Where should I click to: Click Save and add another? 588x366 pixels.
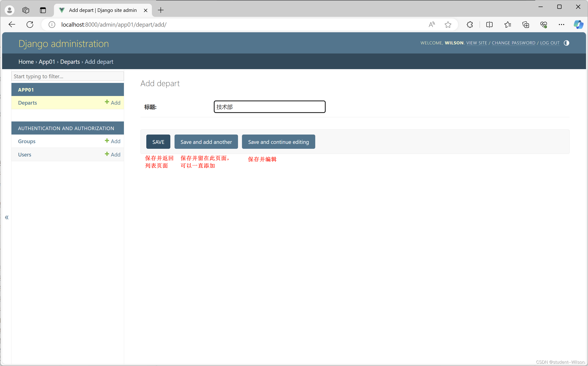click(x=206, y=142)
